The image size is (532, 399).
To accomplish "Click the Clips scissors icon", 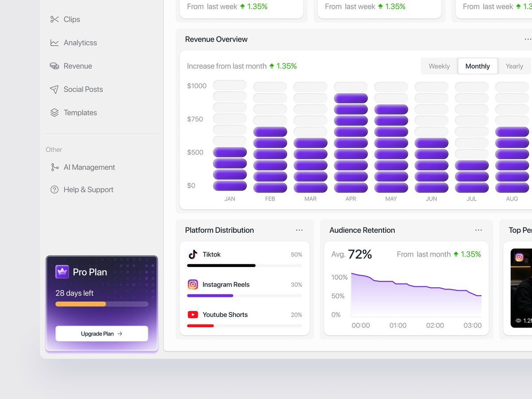I will point(55,19).
